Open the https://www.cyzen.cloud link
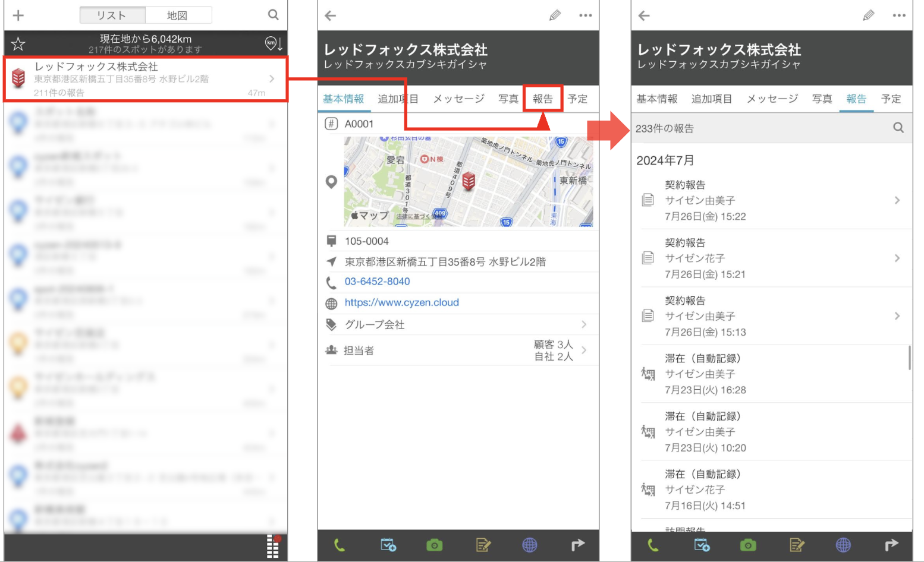924x562 pixels. coord(402,302)
